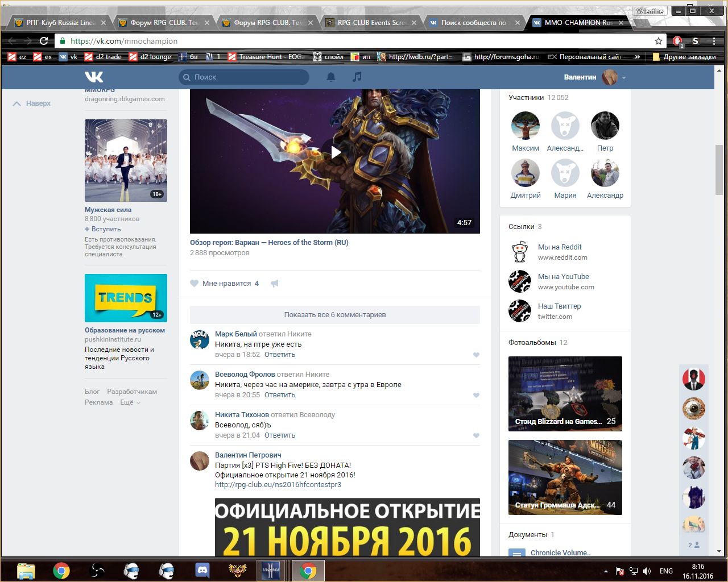Click the Chrome address bar URL
Viewport: 728px width, 582px height.
pos(124,41)
